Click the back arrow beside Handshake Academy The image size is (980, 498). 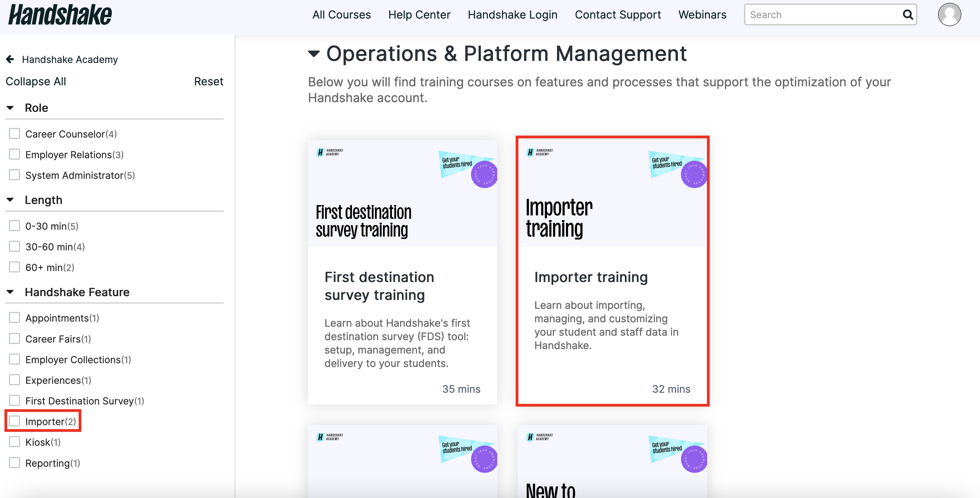10,59
